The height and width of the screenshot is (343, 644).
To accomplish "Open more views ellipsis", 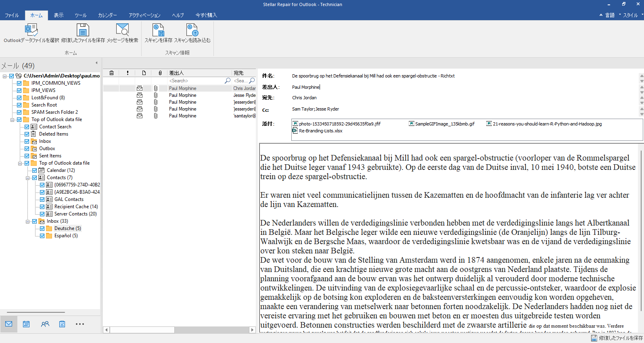I will click(x=80, y=324).
